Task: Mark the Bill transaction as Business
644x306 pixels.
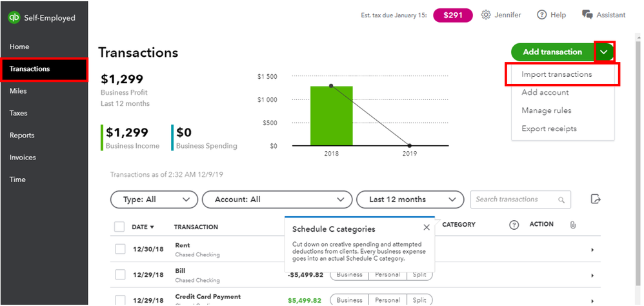Action: (349, 275)
